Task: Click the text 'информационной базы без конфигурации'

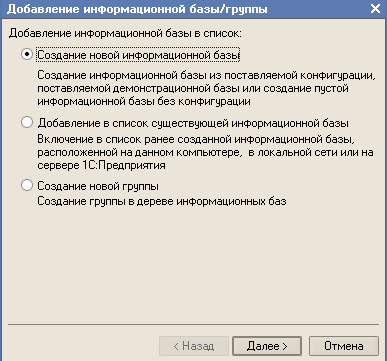Action: pyautogui.click(x=144, y=101)
